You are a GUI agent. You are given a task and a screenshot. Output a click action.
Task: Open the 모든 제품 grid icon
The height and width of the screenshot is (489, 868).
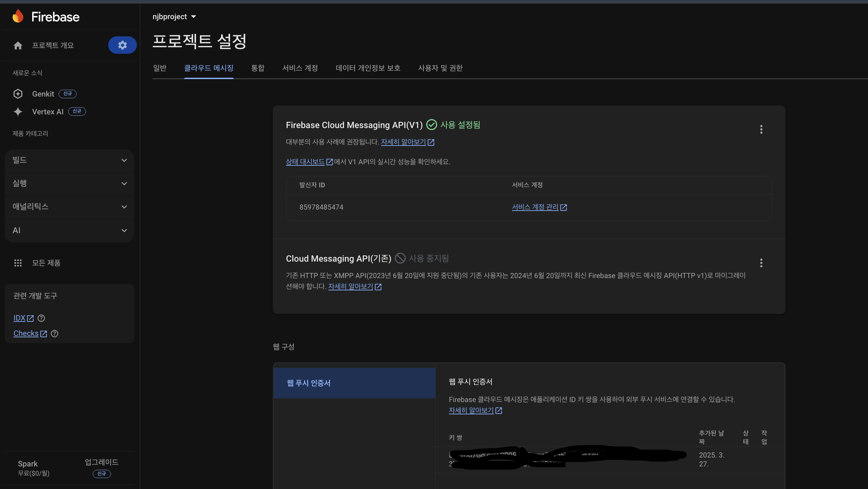click(x=18, y=263)
